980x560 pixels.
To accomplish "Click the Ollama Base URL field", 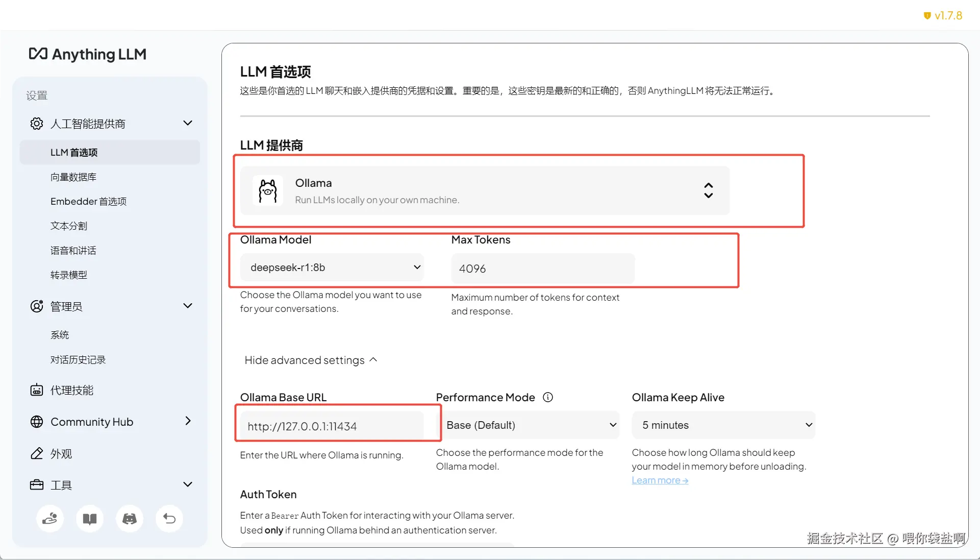I will [332, 426].
